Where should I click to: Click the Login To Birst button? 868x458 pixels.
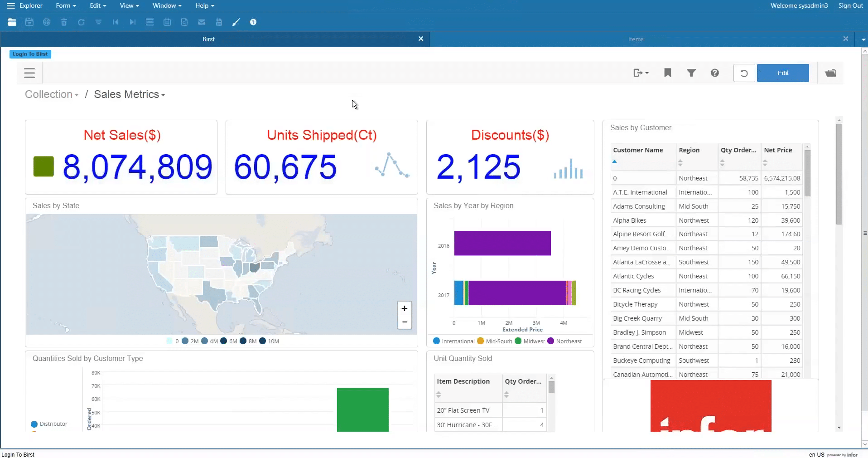click(30, 54)
